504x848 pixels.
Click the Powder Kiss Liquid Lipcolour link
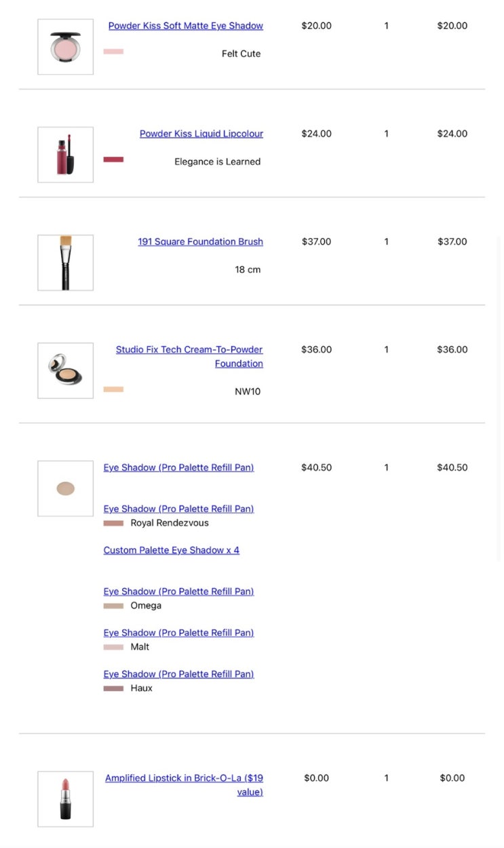click(x=201, y=134)
